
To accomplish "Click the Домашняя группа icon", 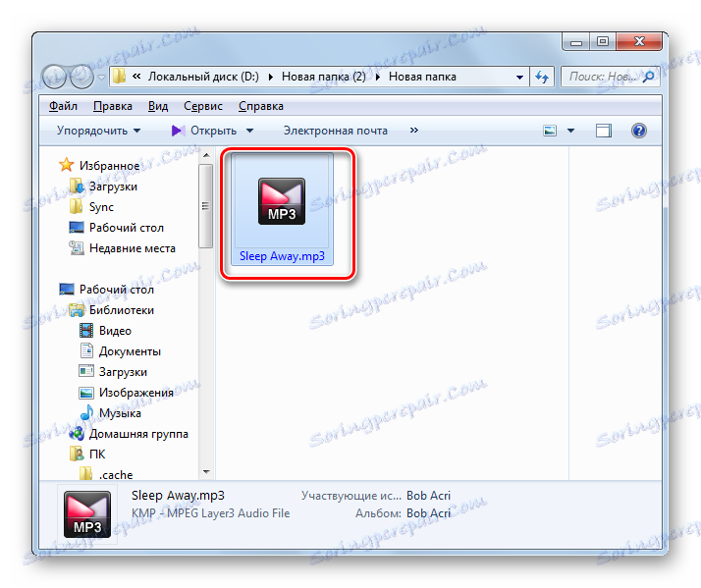I will 77,433.
